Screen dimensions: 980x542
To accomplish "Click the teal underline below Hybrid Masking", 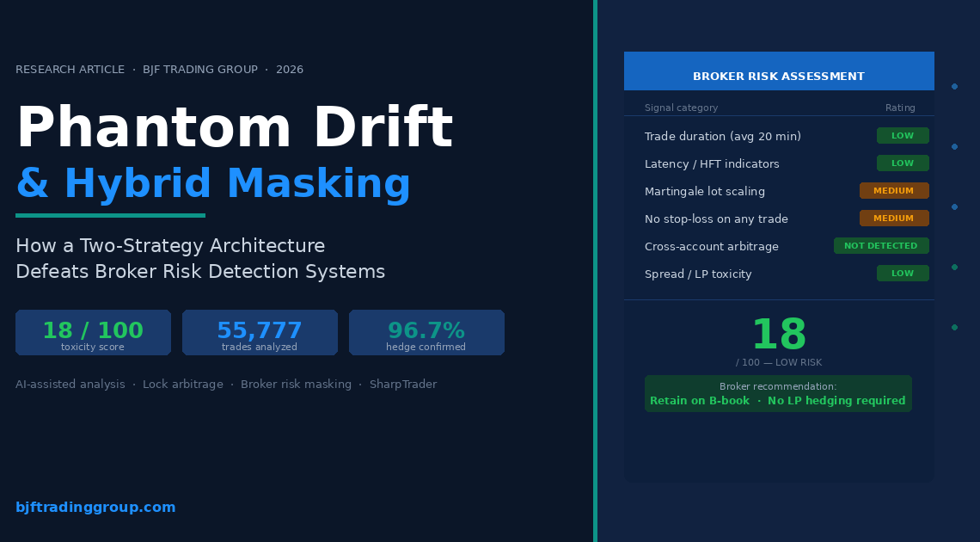I will 110,216.
